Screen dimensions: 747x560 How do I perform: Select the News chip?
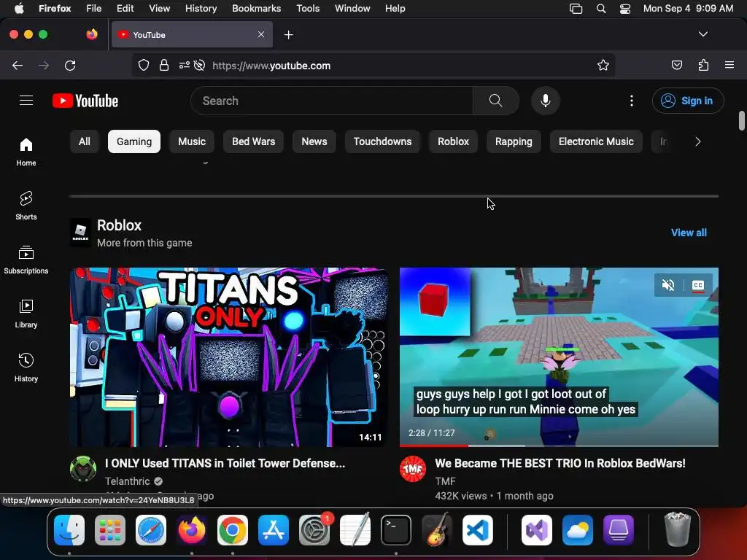click(314, 141)
